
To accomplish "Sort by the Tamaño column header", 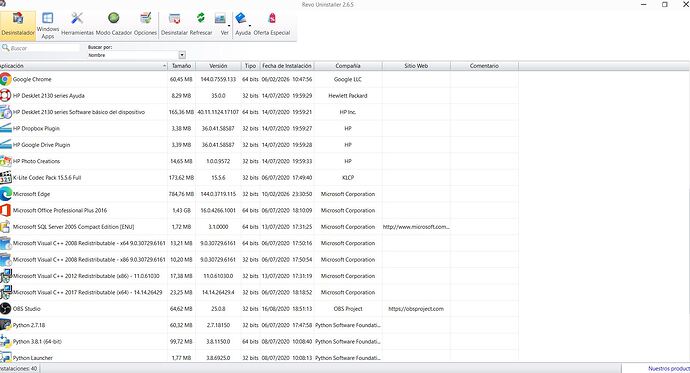I will coord(181,66).
